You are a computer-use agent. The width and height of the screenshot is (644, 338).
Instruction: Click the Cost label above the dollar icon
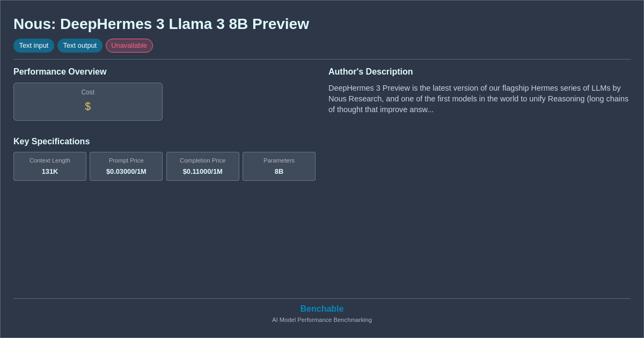87,92
